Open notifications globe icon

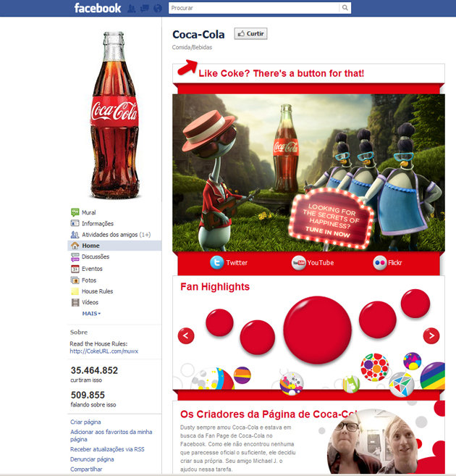[x=158, y=8]
